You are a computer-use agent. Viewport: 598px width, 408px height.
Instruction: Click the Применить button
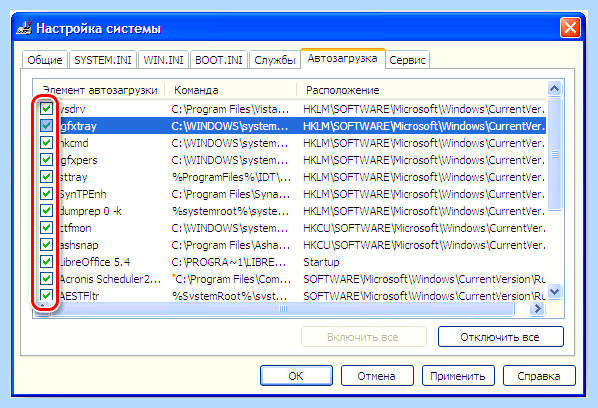click(458, 376)
